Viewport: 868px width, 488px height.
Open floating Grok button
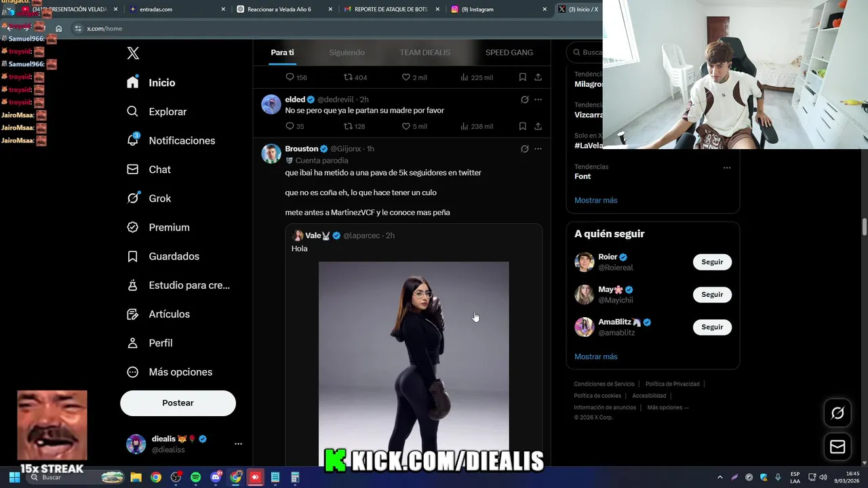(x=837, y=413)
